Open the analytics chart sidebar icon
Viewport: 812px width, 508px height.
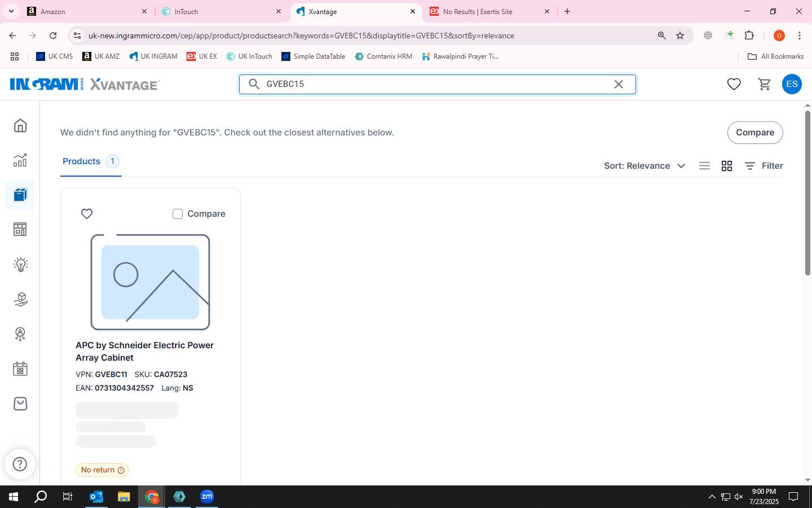[x=20, y=160]
